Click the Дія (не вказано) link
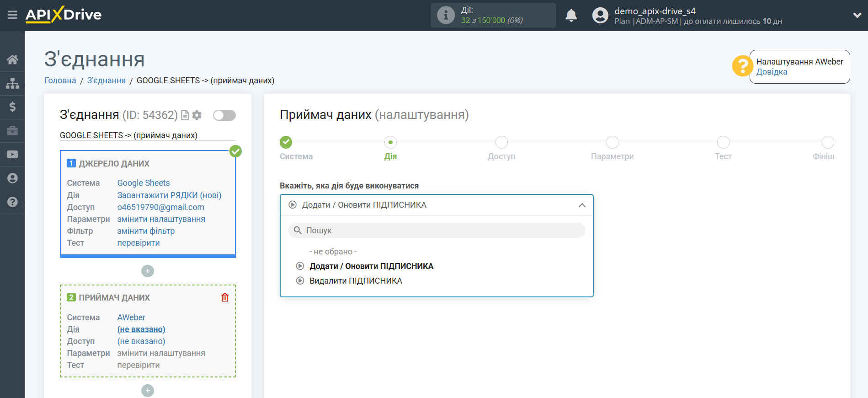The height and width of the screenshot is (398, 868). [141, 329]
